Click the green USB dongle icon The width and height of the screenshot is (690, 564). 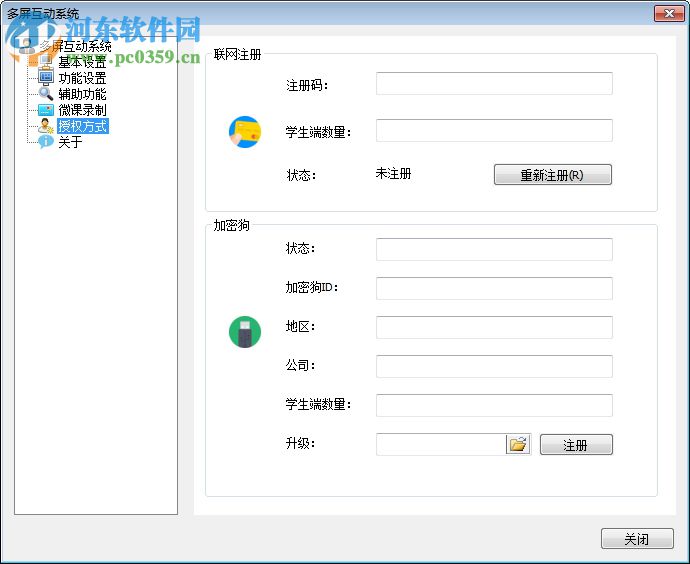245,332
